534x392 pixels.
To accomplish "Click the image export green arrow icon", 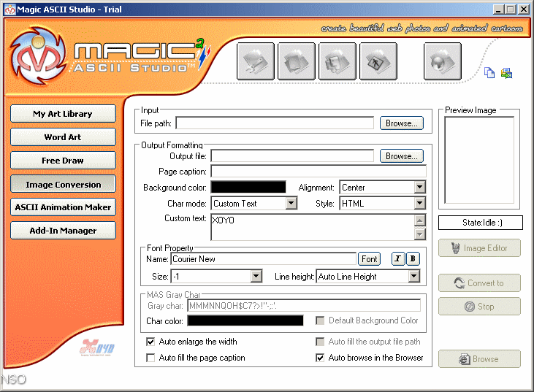I will coord(506,73).
